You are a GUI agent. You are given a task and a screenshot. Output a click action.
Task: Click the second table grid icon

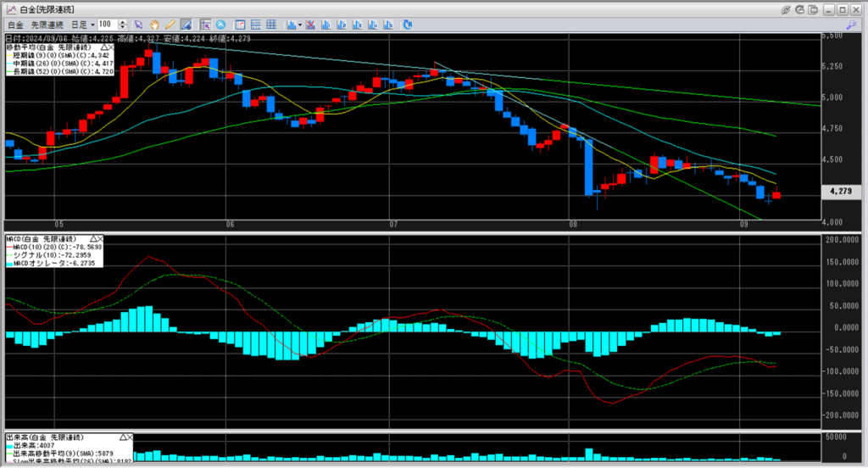tap(271, 25)
